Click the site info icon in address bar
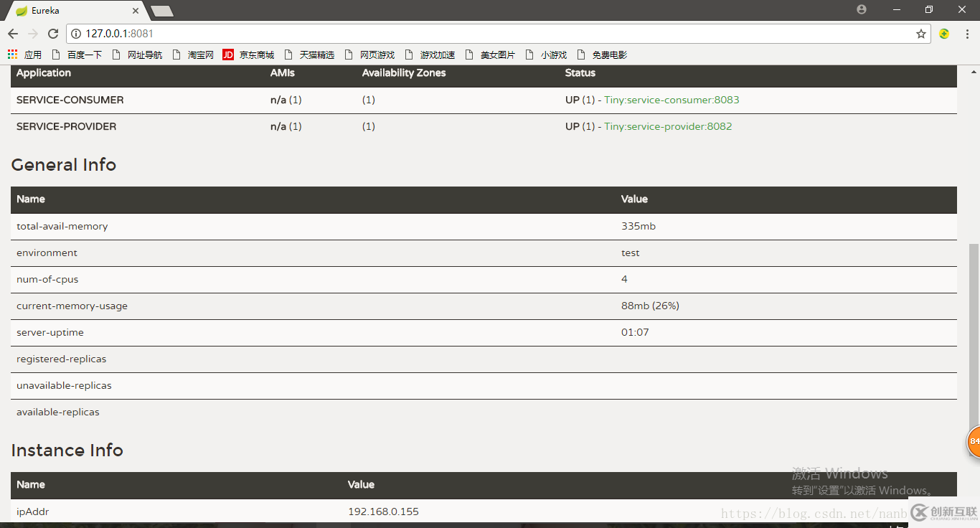980x528 pixels. [x=76, y=34]
